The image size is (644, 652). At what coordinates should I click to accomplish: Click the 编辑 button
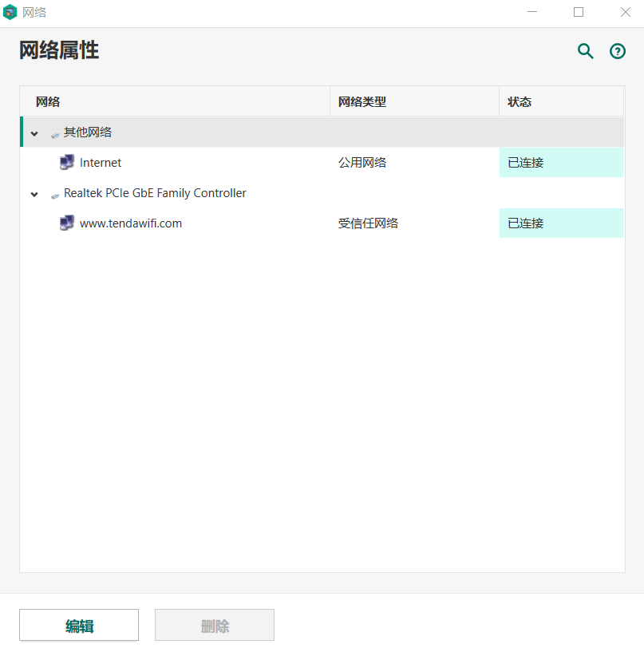pos(79,625)
